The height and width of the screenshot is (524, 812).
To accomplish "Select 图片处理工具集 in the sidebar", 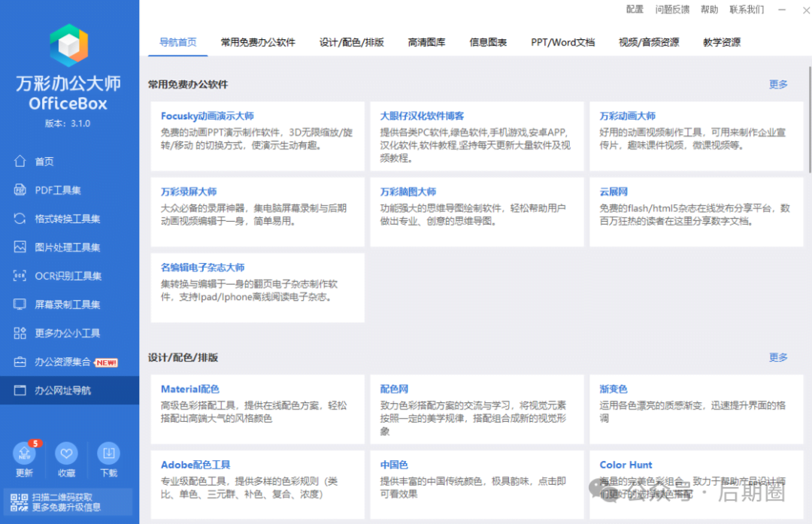I will click(69, 247).
